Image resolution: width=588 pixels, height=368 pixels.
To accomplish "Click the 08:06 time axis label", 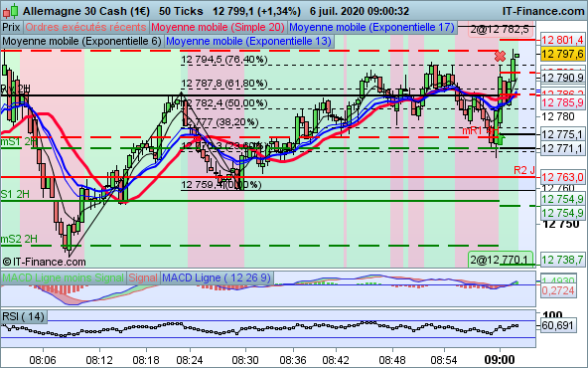I will click(x=43, y=360).
